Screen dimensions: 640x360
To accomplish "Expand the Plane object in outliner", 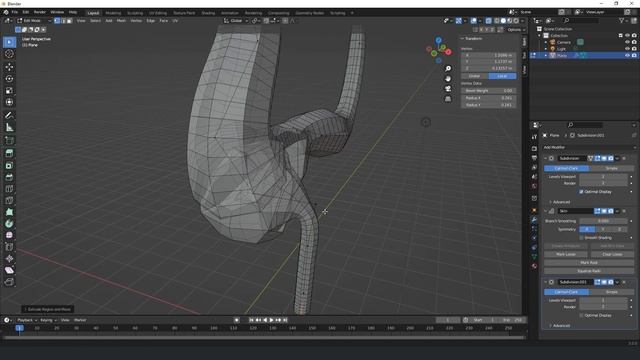I will [546, 55].
